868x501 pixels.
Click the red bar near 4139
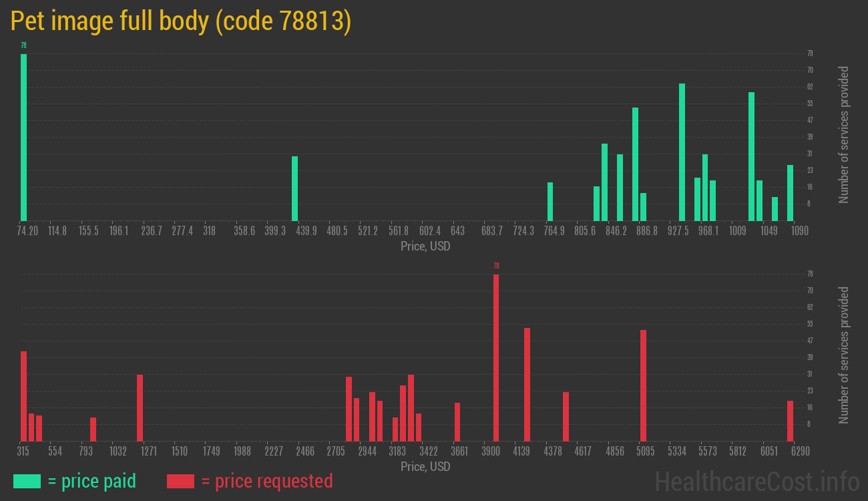pyautogui.click(x=527, y=384)
